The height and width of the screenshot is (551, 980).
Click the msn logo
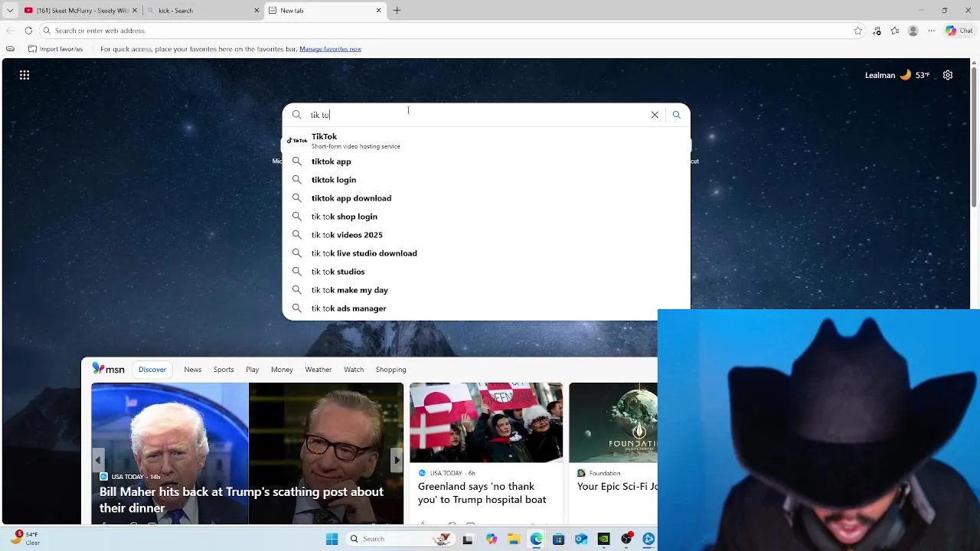pyautogui.click(x=108, y=369)
